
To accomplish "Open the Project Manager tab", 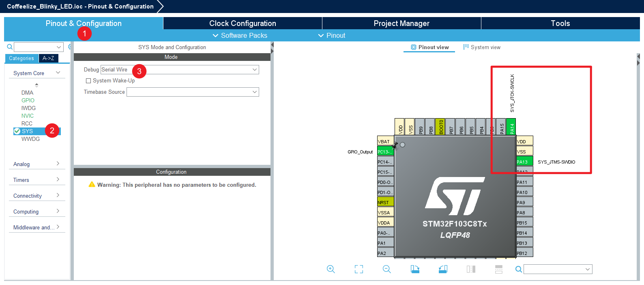I will pos(401,24).
